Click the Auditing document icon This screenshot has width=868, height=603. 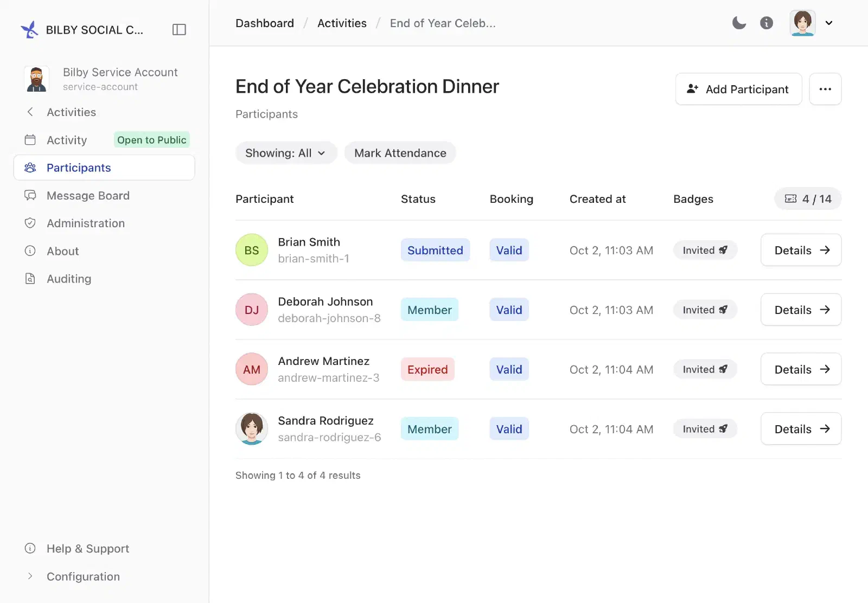pos(30,278)
